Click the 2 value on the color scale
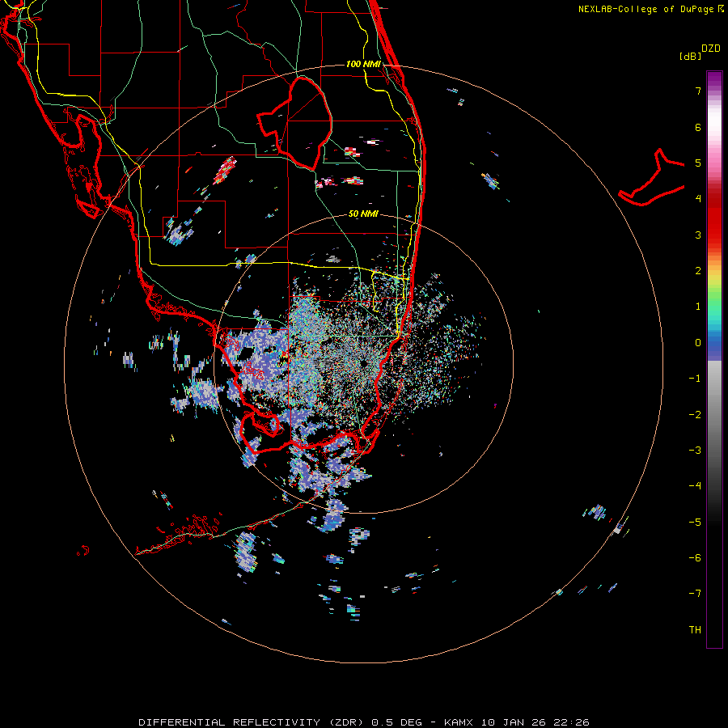Viewport: 728px width, 728px height. [698, 271]
